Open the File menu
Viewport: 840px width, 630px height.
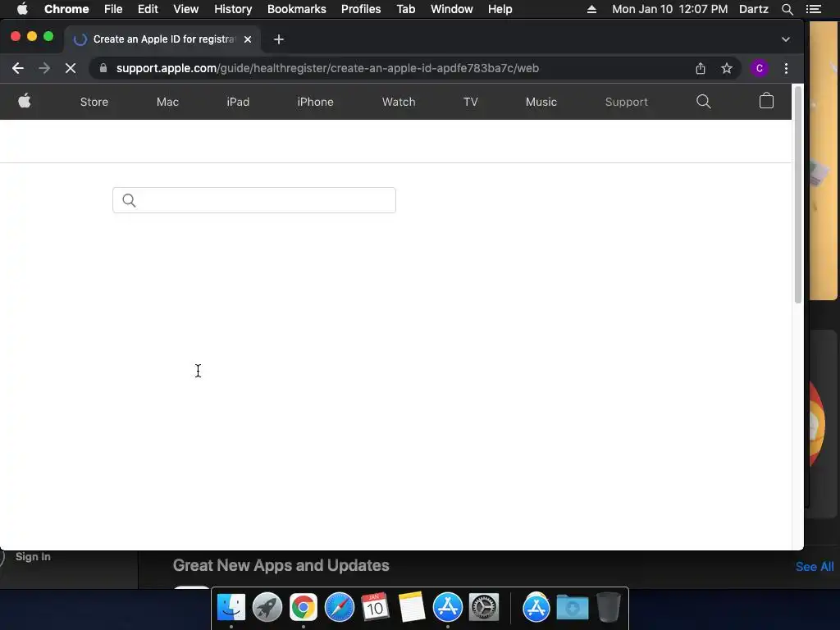(x=113, y=9)
